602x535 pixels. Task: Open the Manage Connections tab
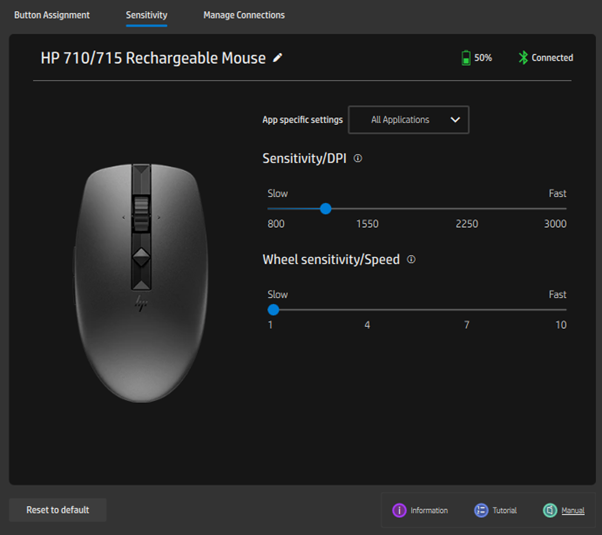244,15
